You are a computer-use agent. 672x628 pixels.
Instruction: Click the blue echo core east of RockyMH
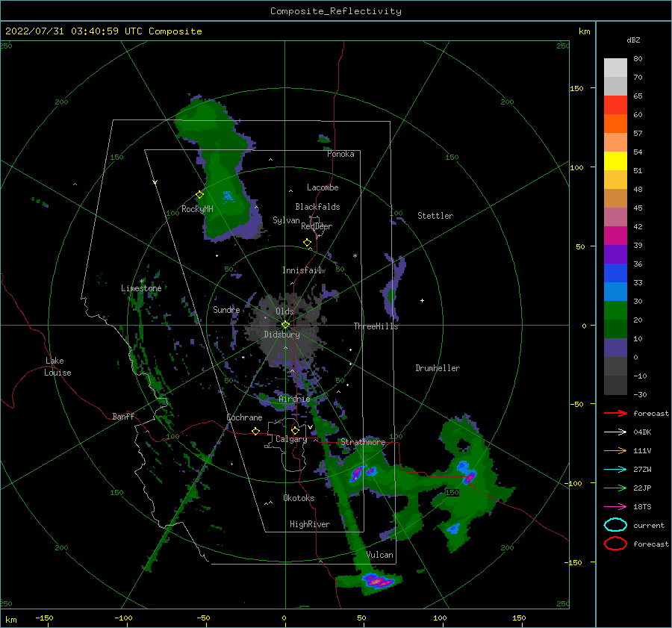click(228, 196)
